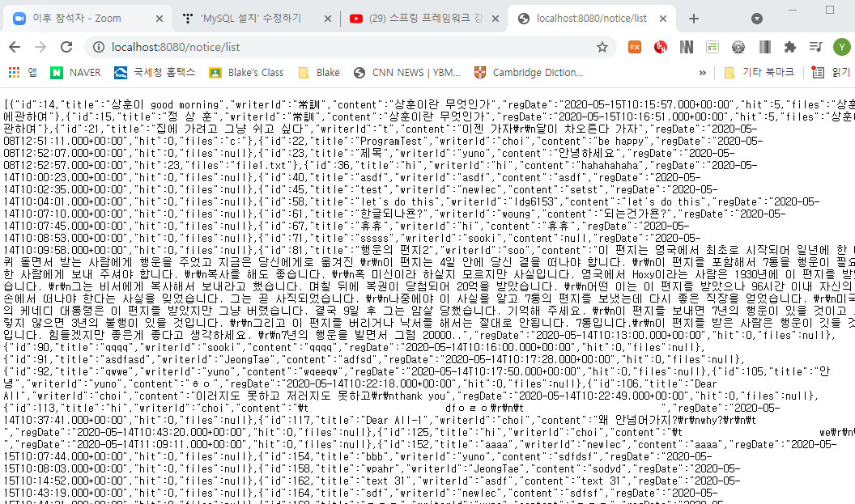Close the YouTube 스프링 프레임워크 tab
The height and width of the screenshot is (504, 855).
[x=496, y=19]
